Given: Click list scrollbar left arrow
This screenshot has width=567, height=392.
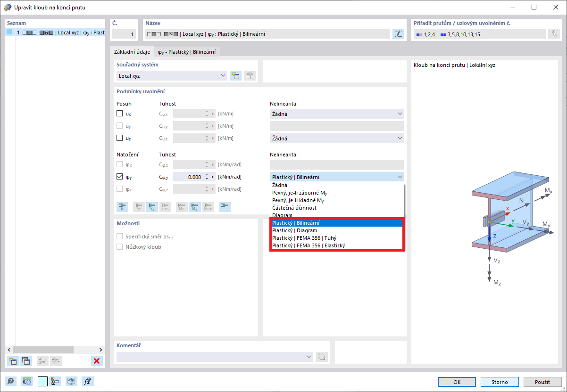Looking at the screenshot, I should tap(9, 350).
